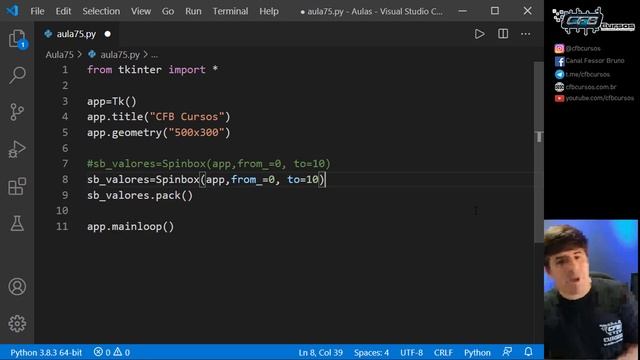Click the Instagram @cfbcursos icon
This screenshot has height=360, width=640.
(x=559, y=49)
